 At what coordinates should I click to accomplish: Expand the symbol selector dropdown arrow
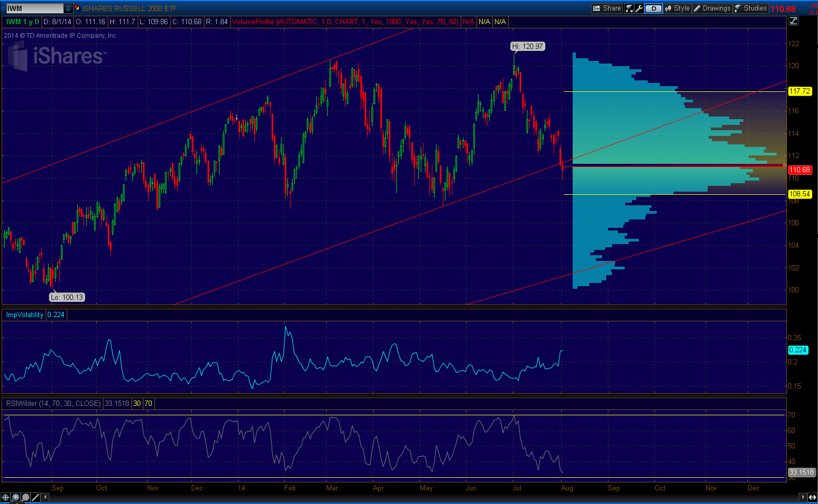coord(68,8)
